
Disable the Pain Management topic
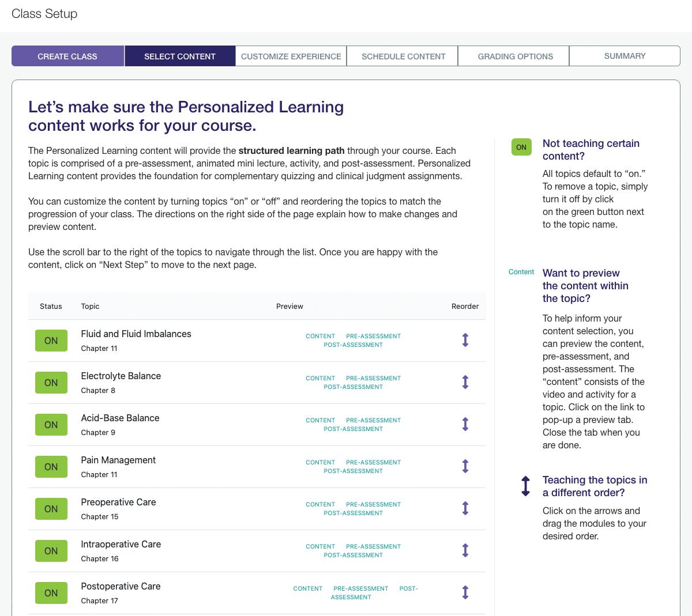pyautogui.click(x=51, y=467)
